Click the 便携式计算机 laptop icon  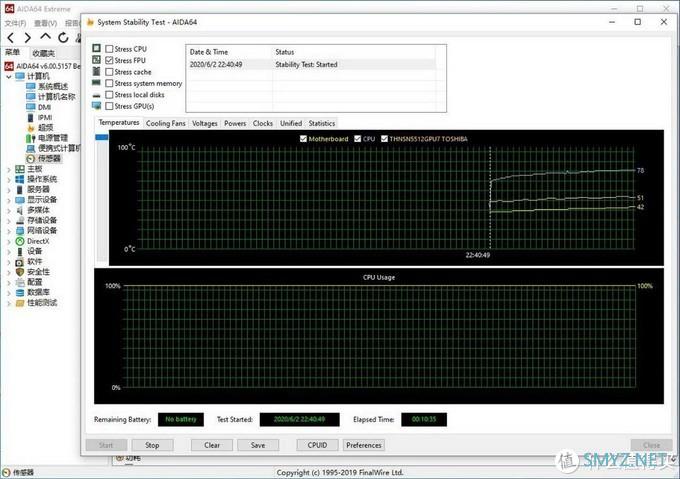pyautogui.click(x=30, y=149)
